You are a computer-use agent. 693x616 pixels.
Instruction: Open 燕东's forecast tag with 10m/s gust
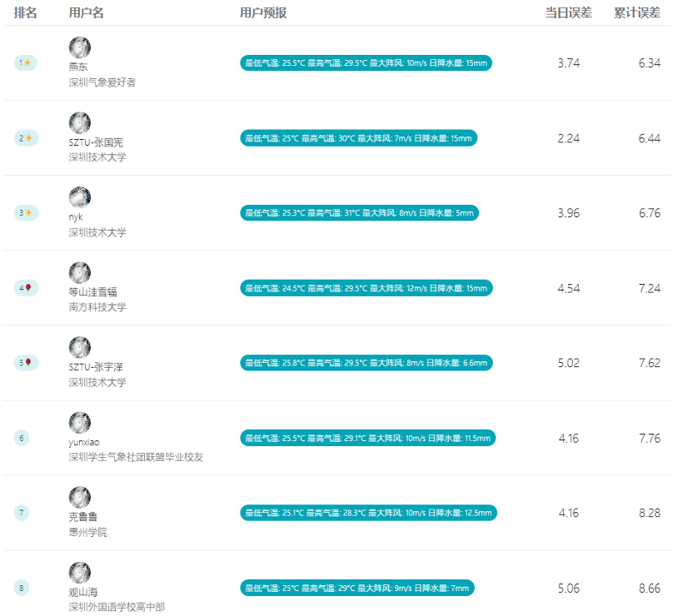366,62
